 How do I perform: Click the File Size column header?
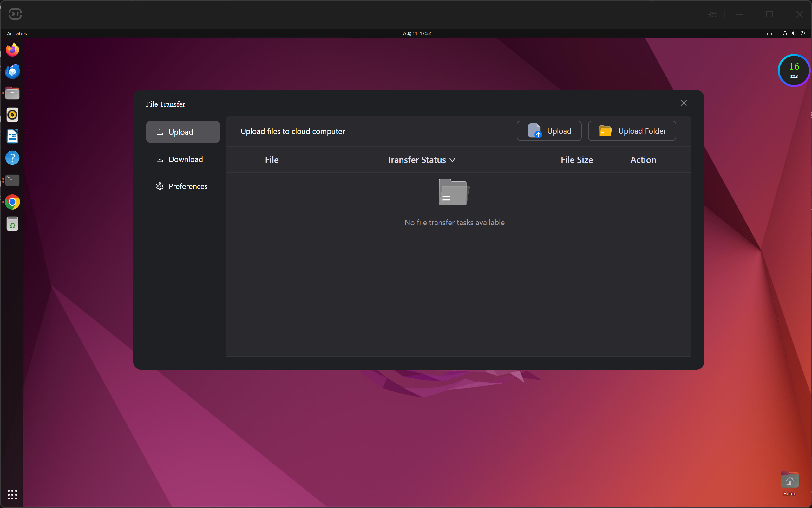577,160
